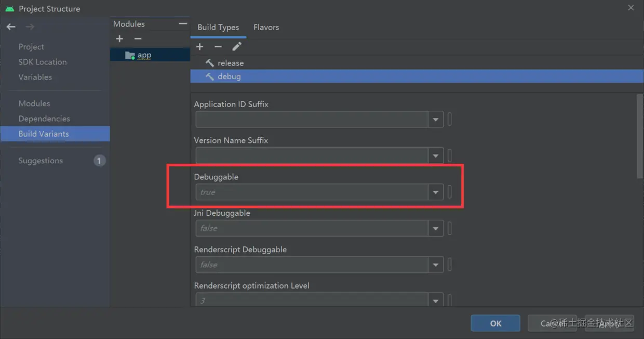
Task: Open the Dependencies section
Action: click(44, 119)
